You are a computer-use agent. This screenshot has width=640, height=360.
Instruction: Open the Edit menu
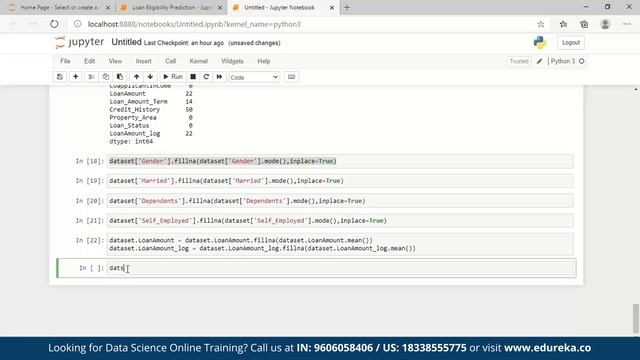pos(89,61)
